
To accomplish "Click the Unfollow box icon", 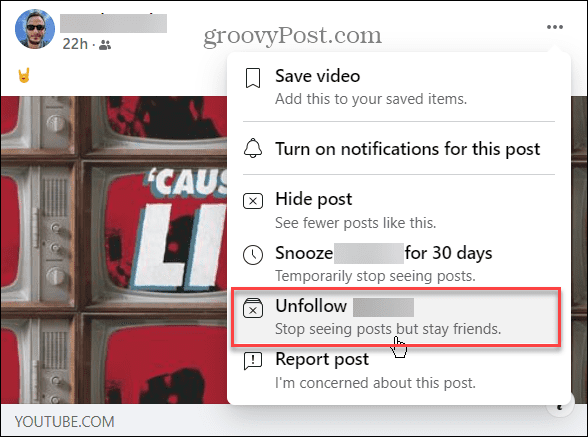I will [x=253, y=308].
